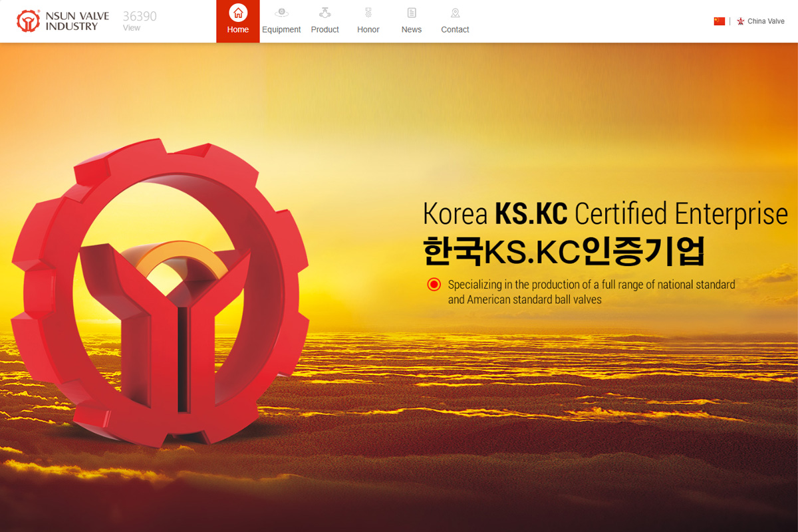This screenshot has width=798, height=532.
Task: Open the Honor page label
Action: (368, 29)
